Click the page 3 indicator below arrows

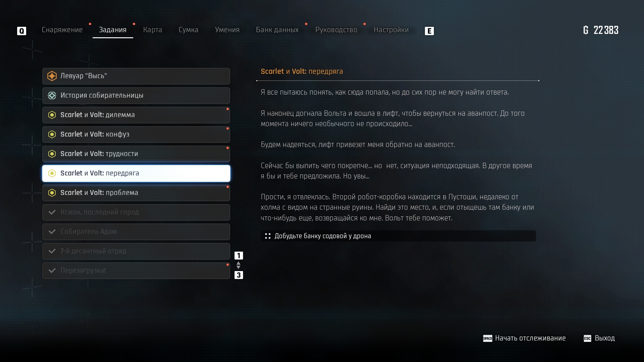pyautogui.click(x=239, y=275)
